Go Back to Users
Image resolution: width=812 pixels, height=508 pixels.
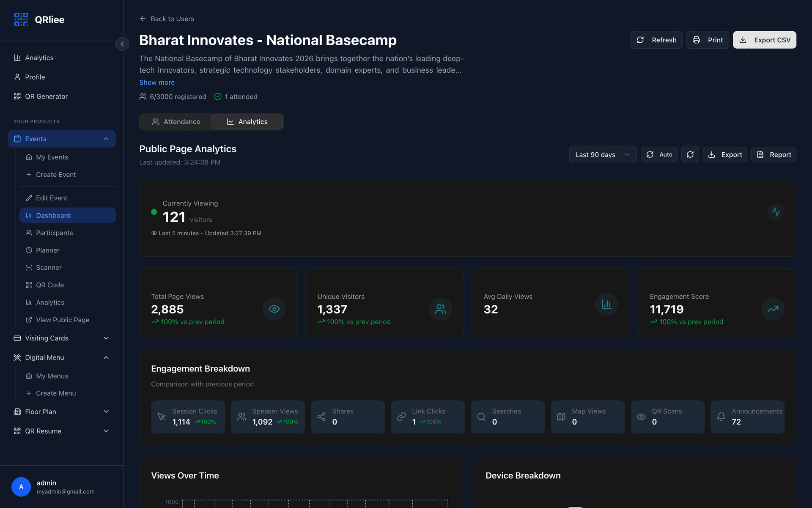coord(167,19)
